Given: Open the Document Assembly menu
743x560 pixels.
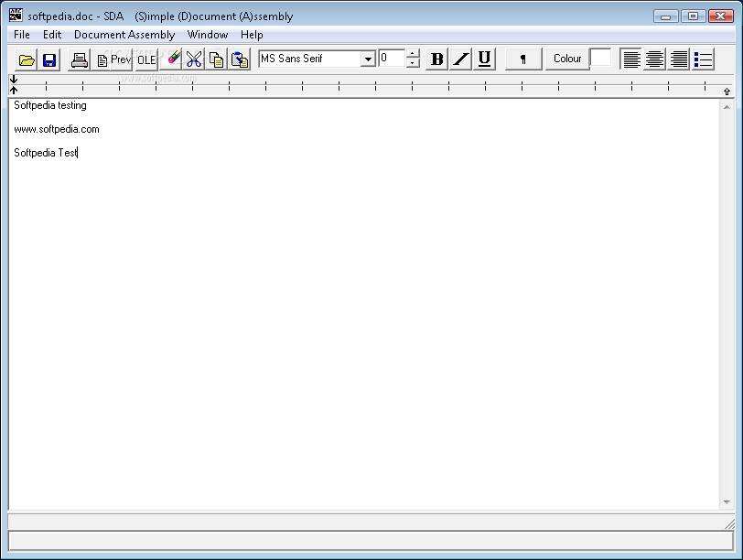Looking at the screenshot, I should pyautogui.click(x=124, y=35).
